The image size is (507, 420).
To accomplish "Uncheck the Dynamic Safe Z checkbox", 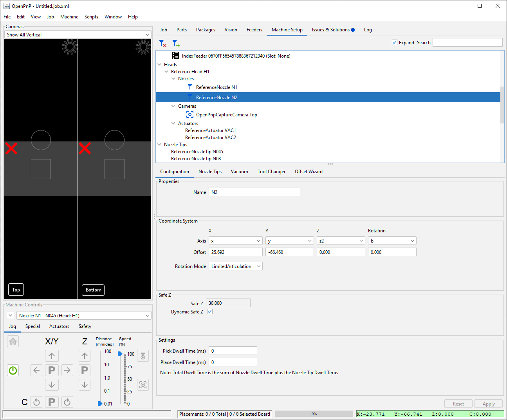I will point(210,312).
